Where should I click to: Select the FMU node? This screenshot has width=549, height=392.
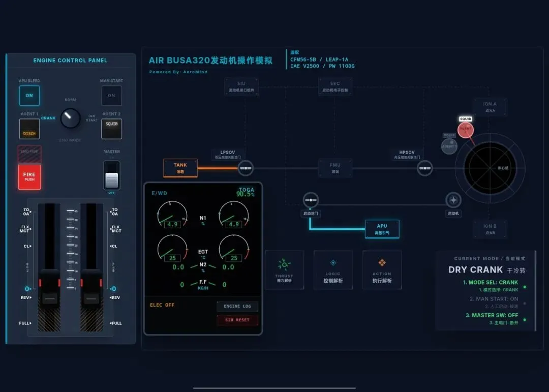tap(335, 168)
